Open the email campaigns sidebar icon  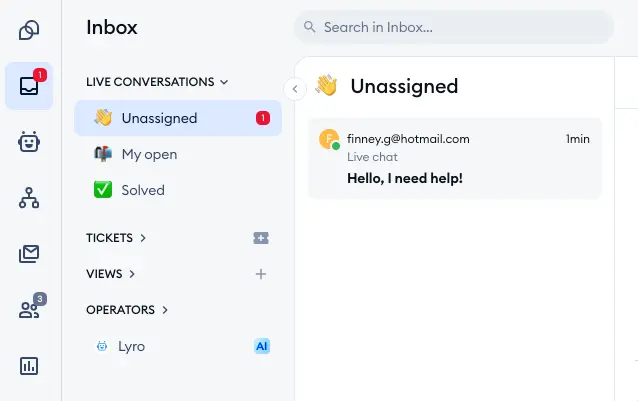[x=29, y=254]
